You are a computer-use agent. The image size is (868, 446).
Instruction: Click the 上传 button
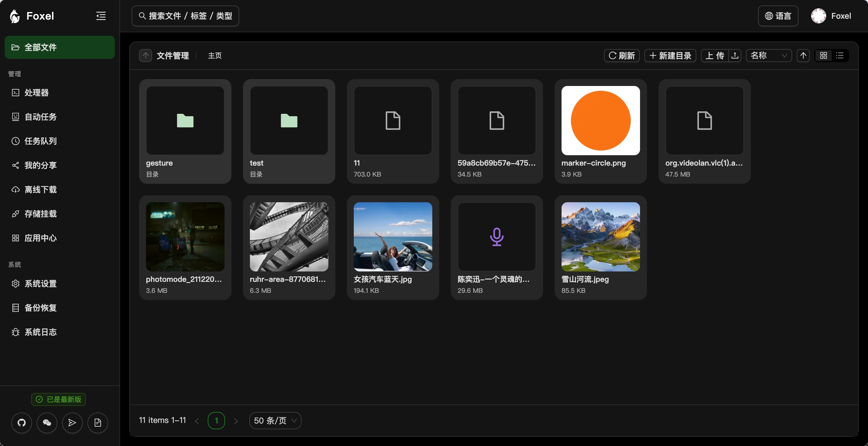[x=715, y=56]
